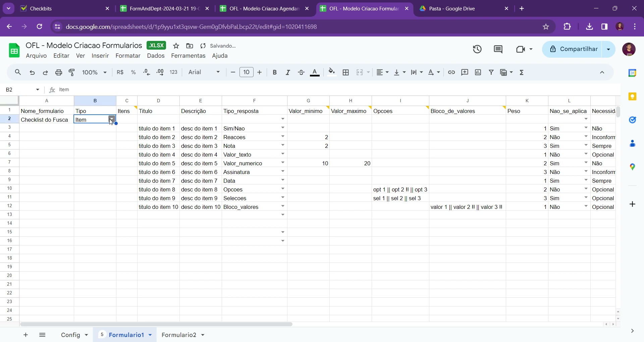644x342 pixels.
Task: Activate the paint format tool
Action: click(x=72, y=72)
